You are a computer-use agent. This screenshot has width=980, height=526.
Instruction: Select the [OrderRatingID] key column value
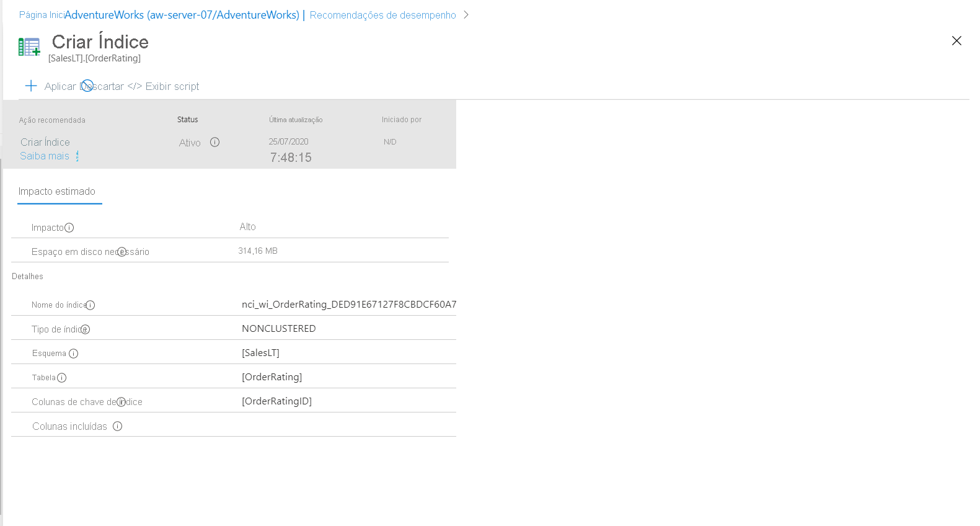(276, 401)
